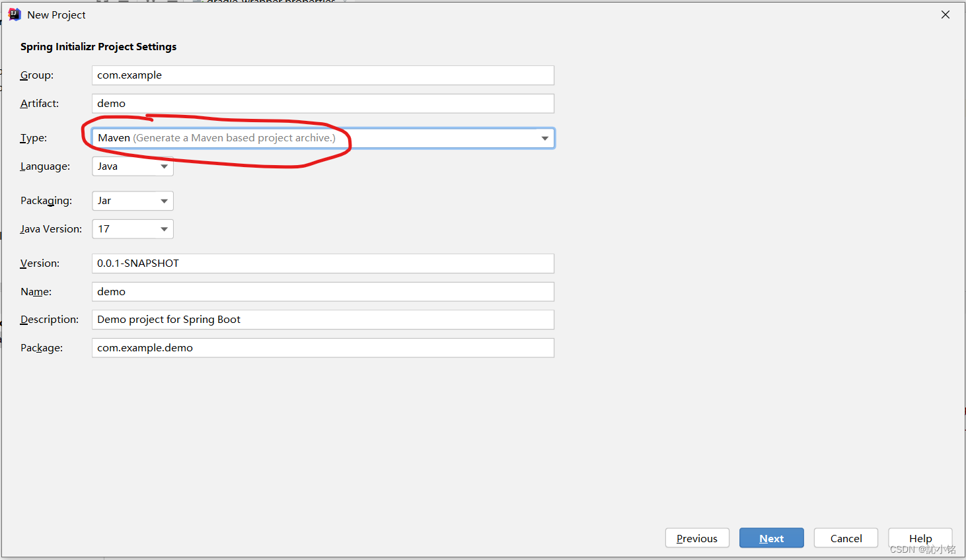Close the New Project dialog window

946,15
